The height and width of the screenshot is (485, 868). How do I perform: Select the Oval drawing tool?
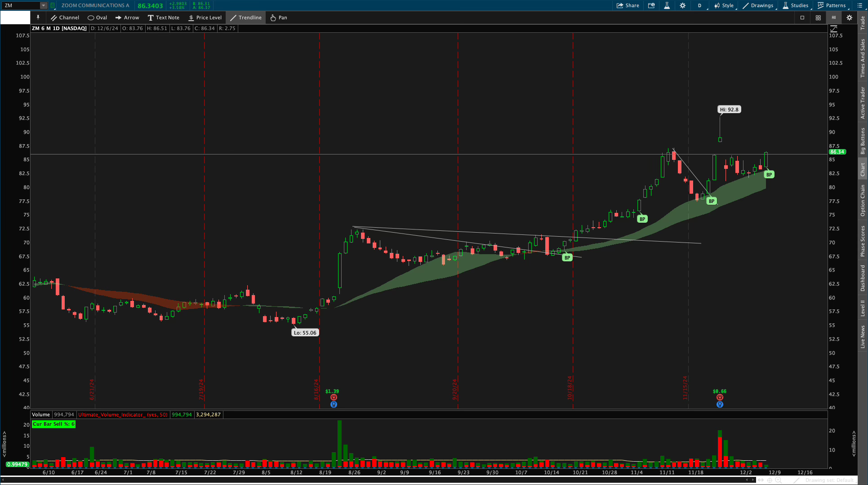98,18
